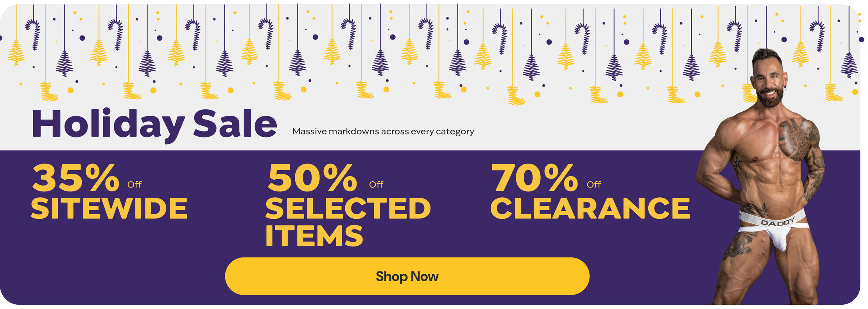
Task: Open the SELECTED ITEMS offer text
Action: pos(348,222)
